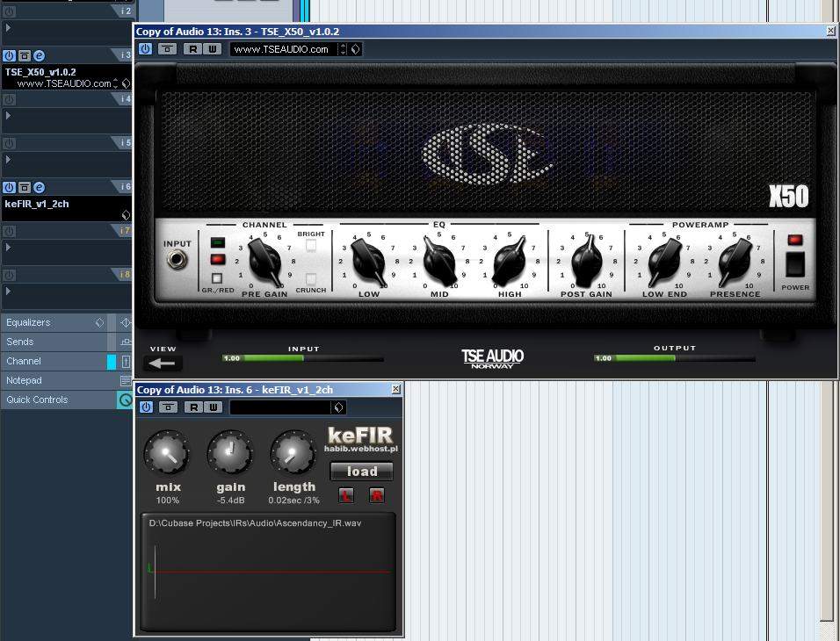Click the right channel R button in keFIR

(377, 496)
